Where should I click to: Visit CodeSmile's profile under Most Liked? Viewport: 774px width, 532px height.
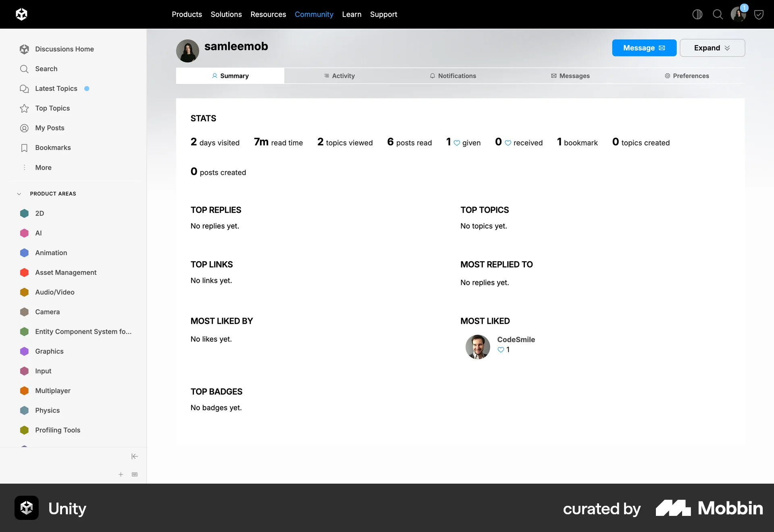tap(516, 340)
